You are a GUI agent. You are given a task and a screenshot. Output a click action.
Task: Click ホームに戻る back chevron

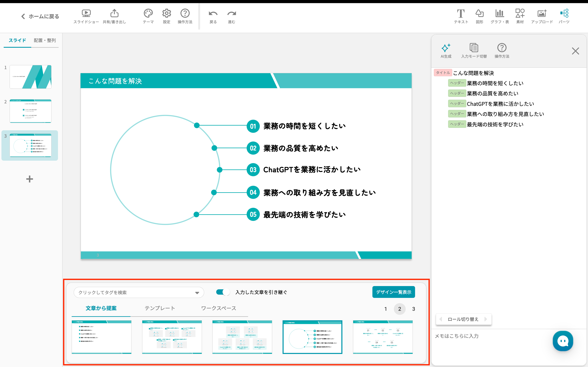[23, 16]
